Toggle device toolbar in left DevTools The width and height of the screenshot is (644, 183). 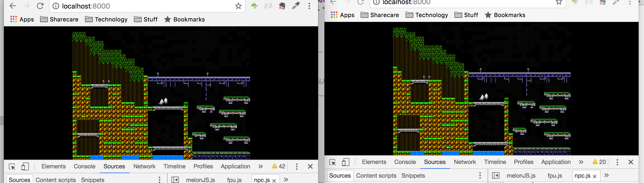(25, 166)
